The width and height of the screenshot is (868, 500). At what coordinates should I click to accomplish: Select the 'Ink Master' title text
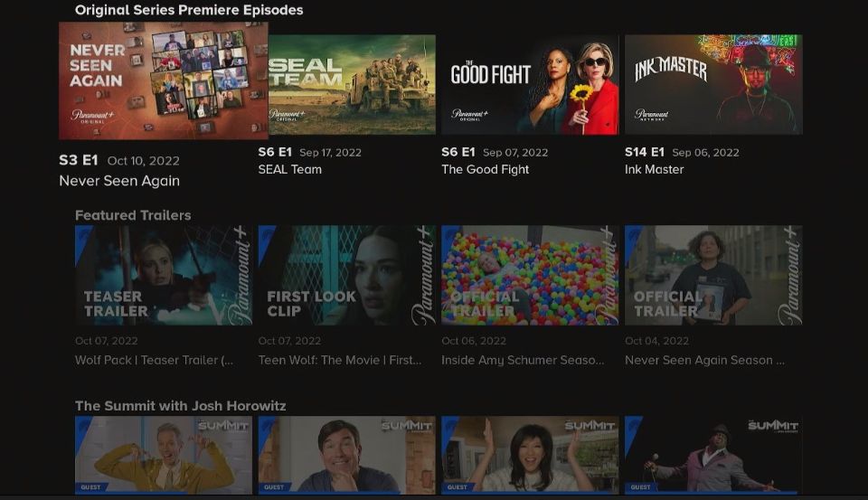point(655,169)
